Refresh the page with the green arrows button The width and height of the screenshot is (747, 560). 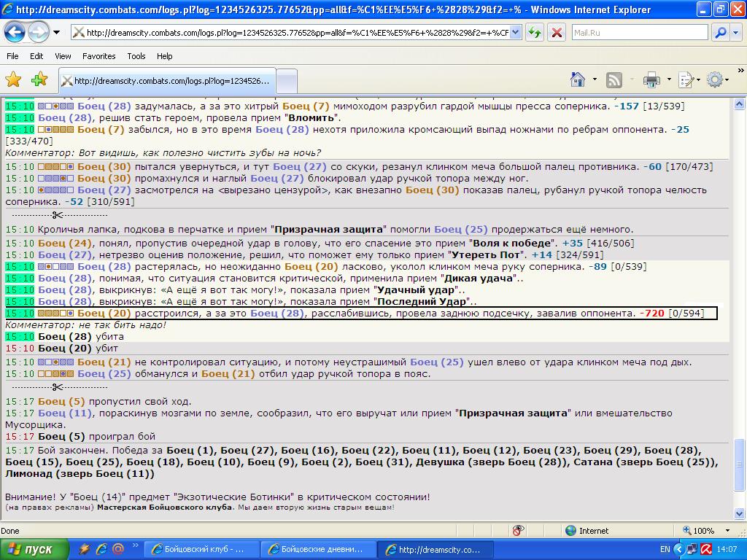pos(535,32)
